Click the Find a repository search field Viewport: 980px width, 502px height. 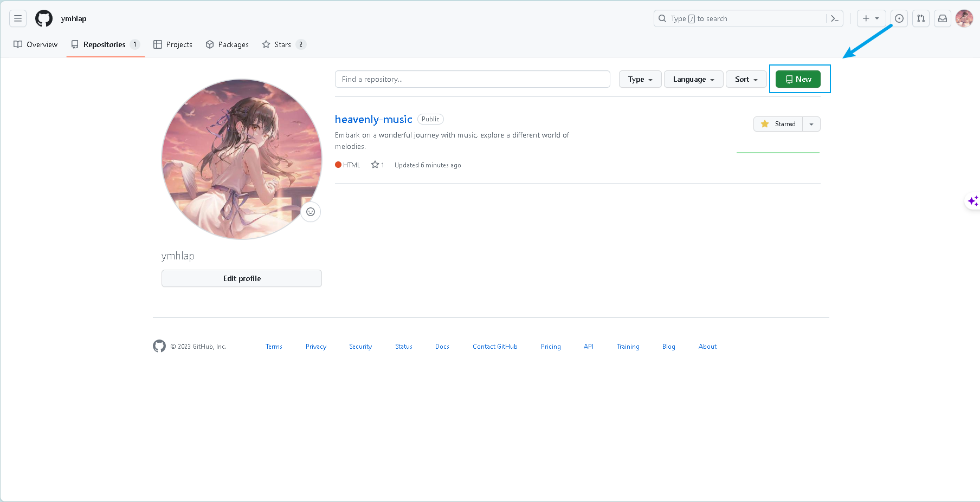click(472, 79)
